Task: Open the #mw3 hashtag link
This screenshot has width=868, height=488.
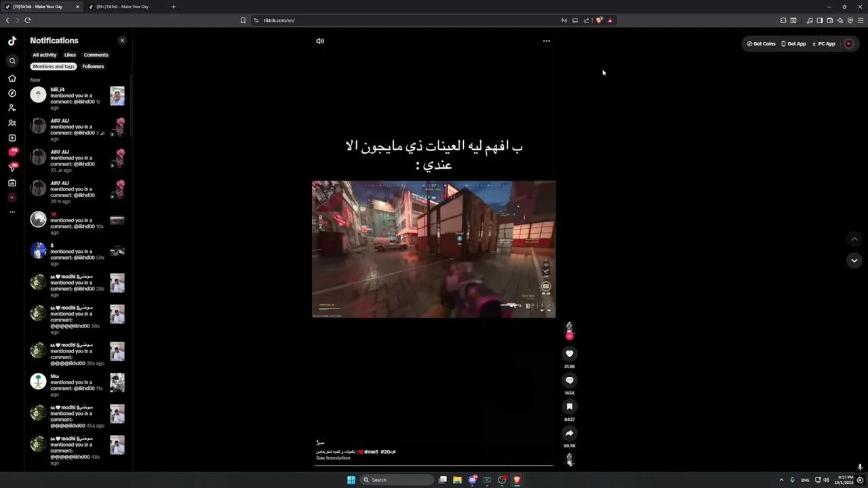Action: click(x=371, y=451)
